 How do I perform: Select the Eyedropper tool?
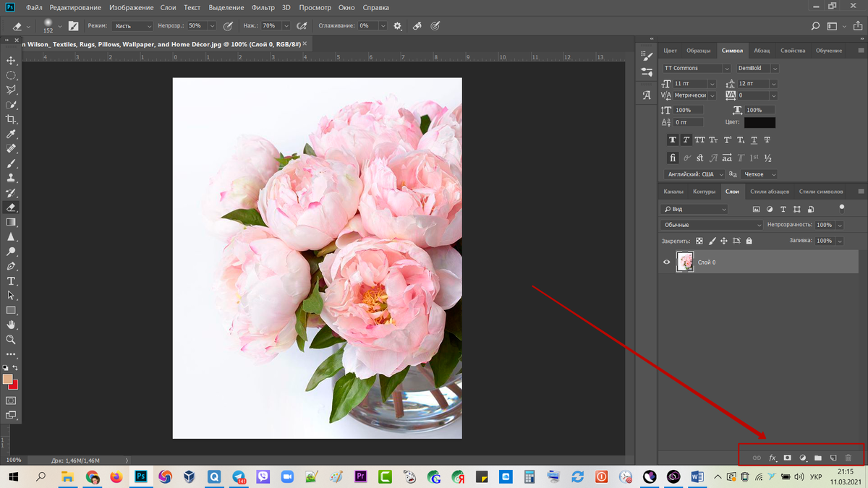11,134
